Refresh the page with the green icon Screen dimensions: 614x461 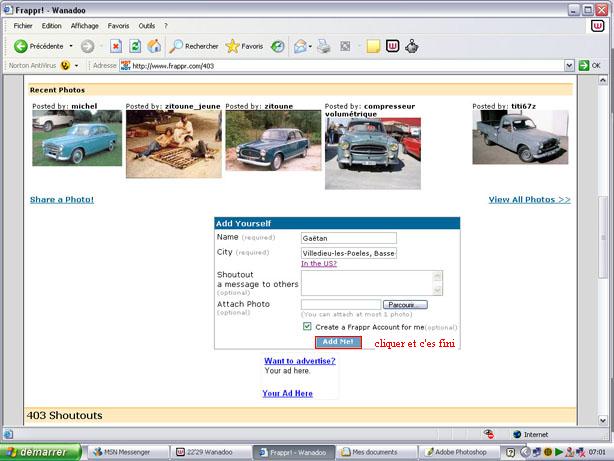tap(135, 46)
